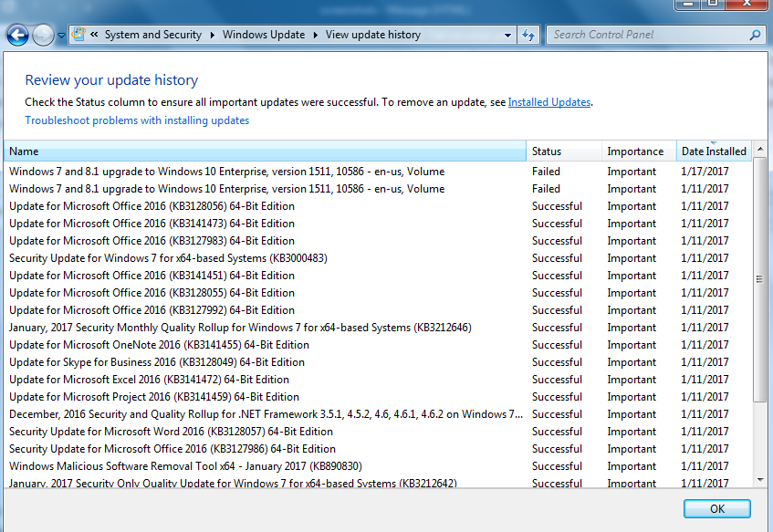Screen dimensions: 773x532
Task: Open the Installed Updates link
Action: pyautogui.click(x=549, y=102)
